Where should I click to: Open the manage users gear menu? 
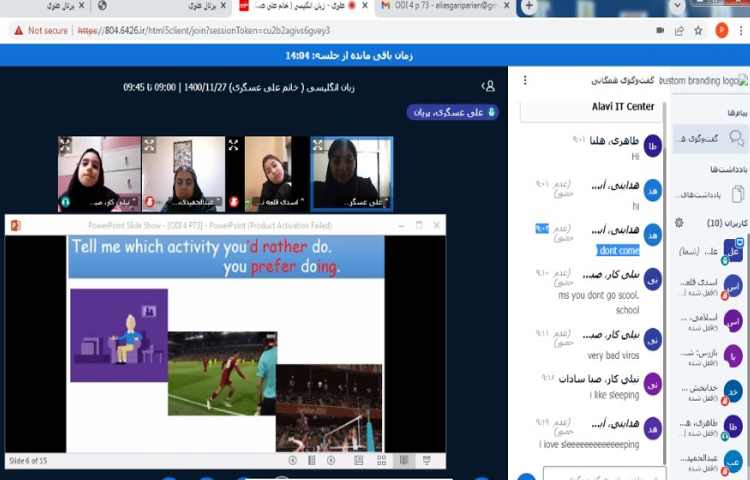679,223
